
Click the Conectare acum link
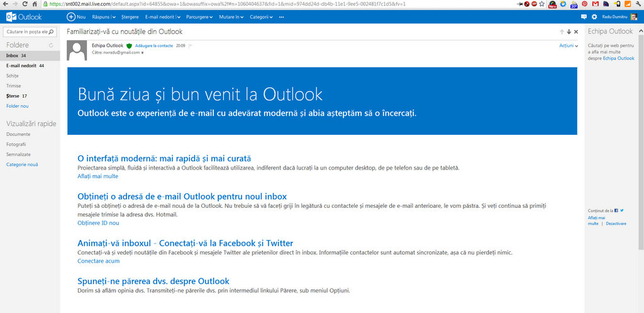(x=99, y=261)
